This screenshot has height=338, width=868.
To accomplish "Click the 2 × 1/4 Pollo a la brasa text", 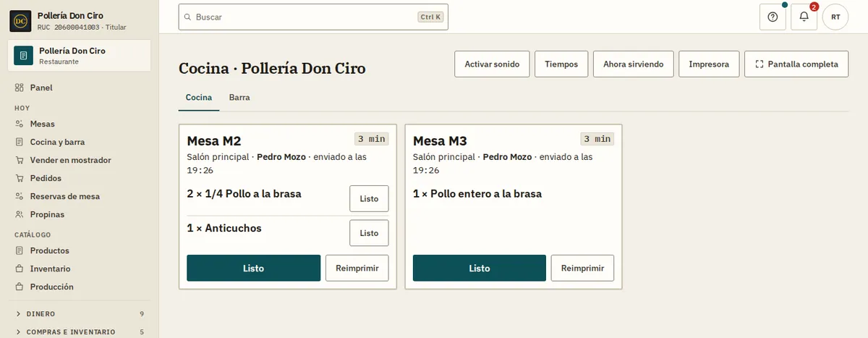I will tap(244, 194).
